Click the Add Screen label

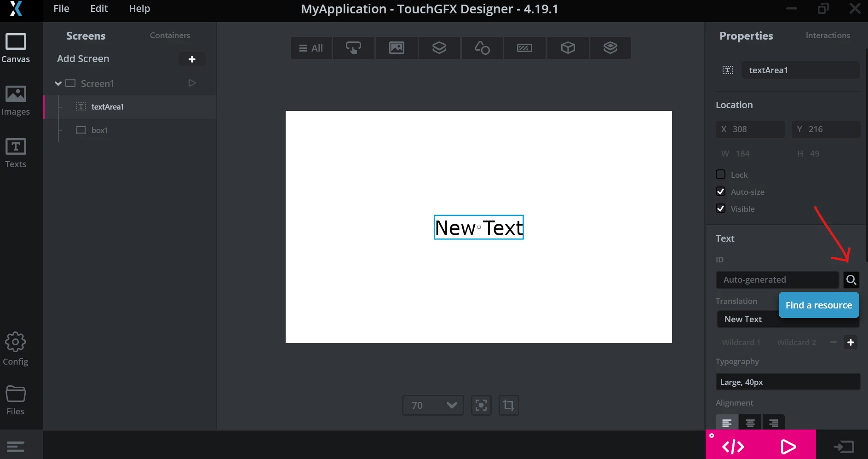click(x=83, y=59)
